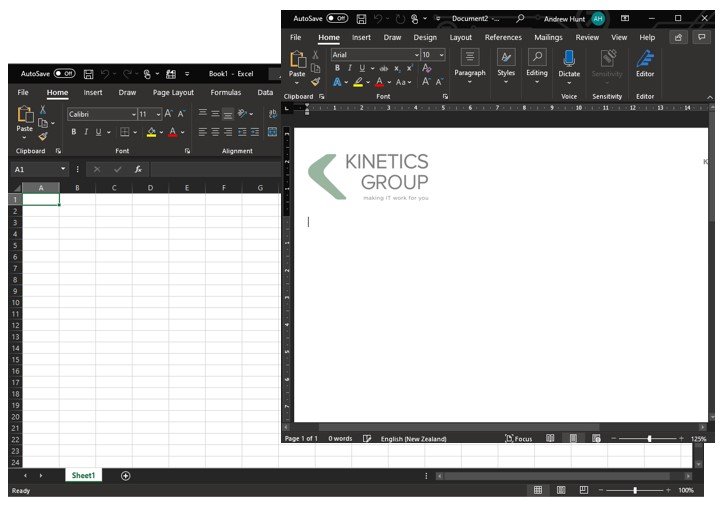Expand the Calibri font name dropdown
Viewport: 723px width, 505px height.
(x=131, y=114)
